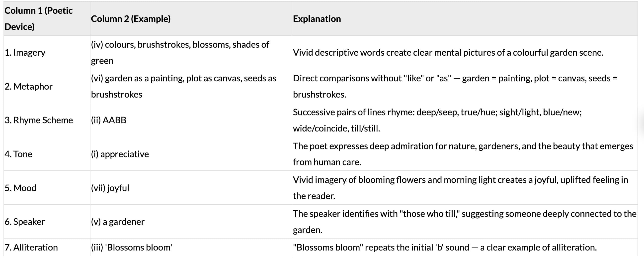This screenshot has width=644, height=260.
Task: Click the "Column 2 (Example)" table header
Action: pos(131,19)
